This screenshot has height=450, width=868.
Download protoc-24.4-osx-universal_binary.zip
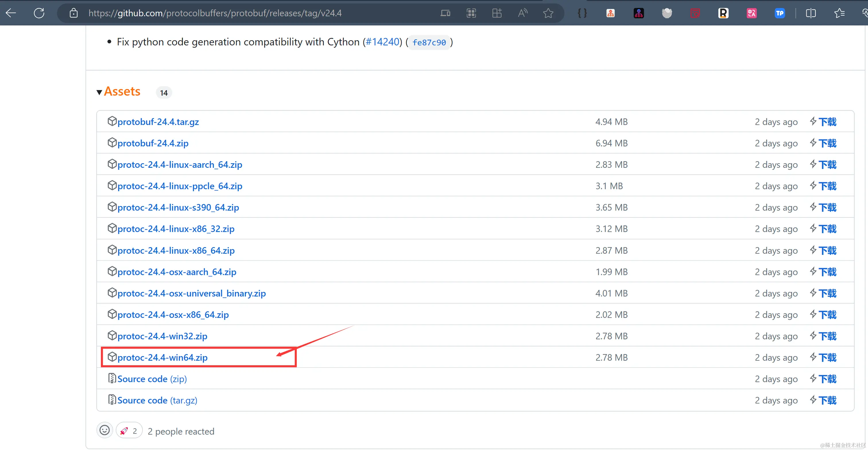click(191, 293)
